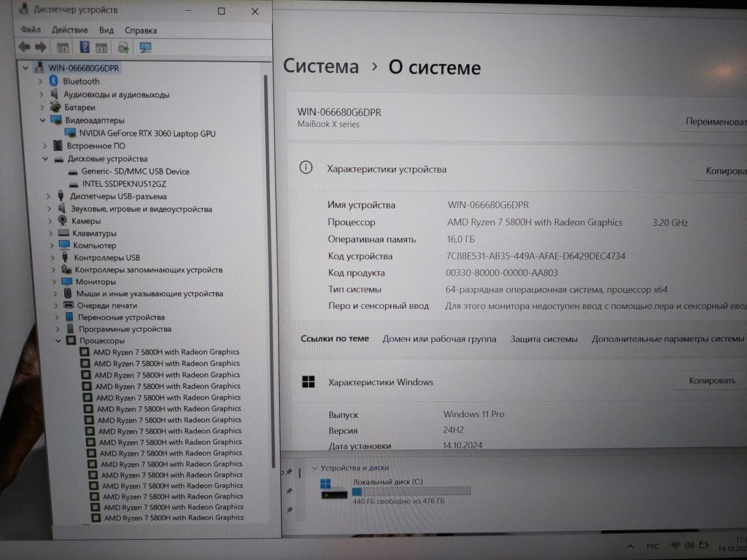Open the Действие menu
This screenshot has width=747, height=560.
click(x=69, y=29)
